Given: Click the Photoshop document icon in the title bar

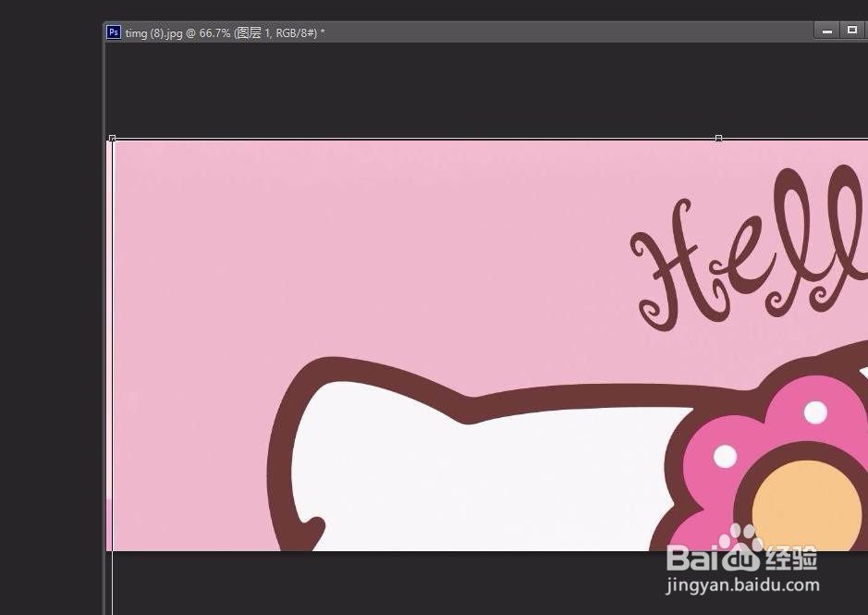Looking at the screenshot, I should point(114,32).
